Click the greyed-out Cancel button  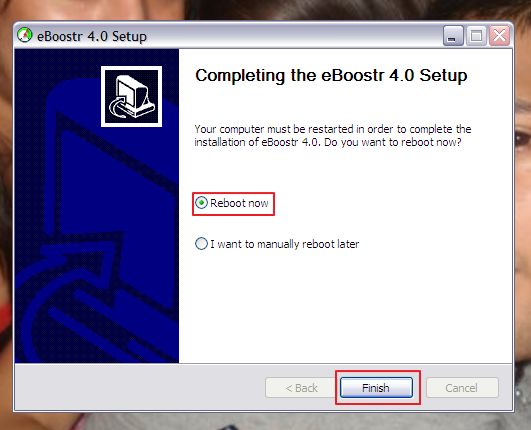(462, 387)
